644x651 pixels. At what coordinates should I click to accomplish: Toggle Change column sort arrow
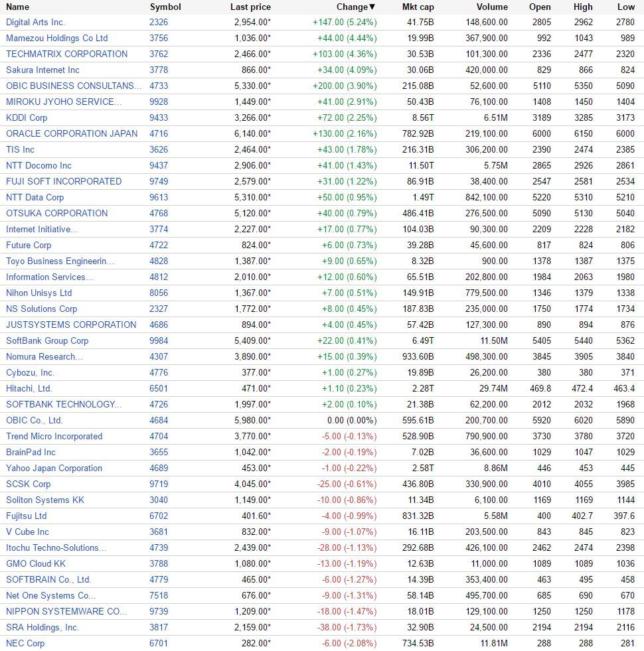[x=372, y=7]
